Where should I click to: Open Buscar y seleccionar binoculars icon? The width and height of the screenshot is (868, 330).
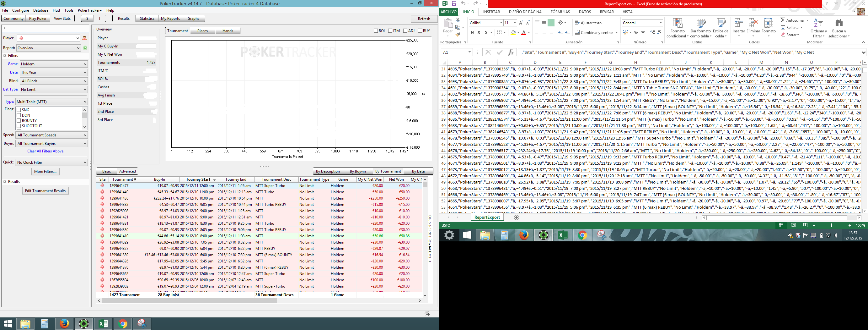click(x=839, y=23)
